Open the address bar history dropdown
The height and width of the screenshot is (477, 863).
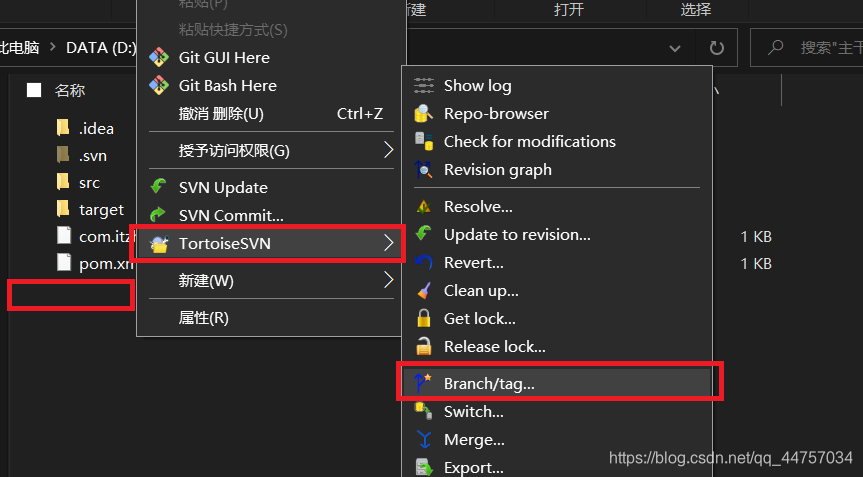(x=677, y=47)
